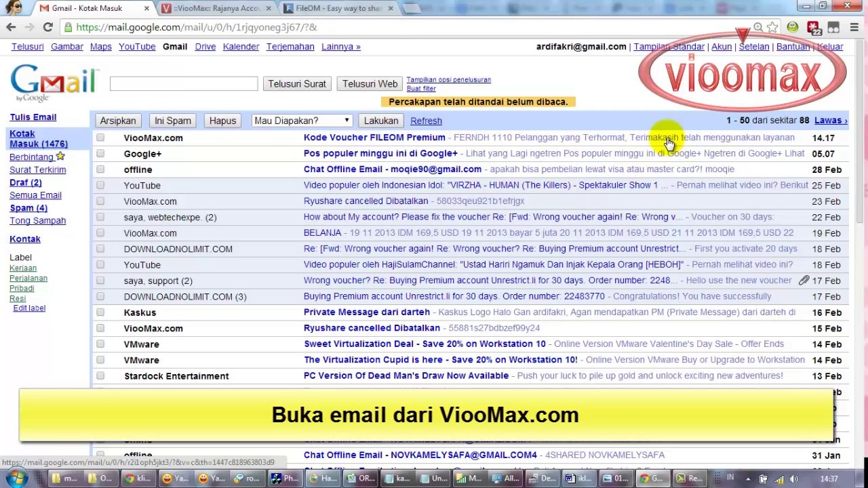
Task: Open the red extension icon showing 22
Action: tap(814, 28)
